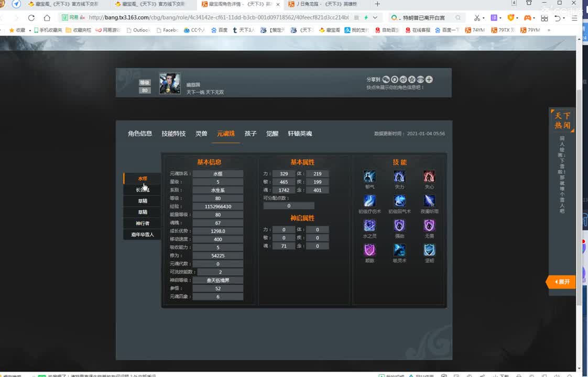Expand the 展开 panel on the right

point(561,282)
